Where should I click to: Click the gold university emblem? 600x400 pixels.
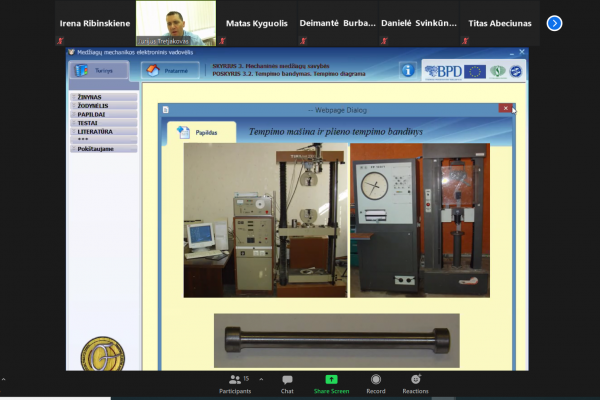[103, 354]
